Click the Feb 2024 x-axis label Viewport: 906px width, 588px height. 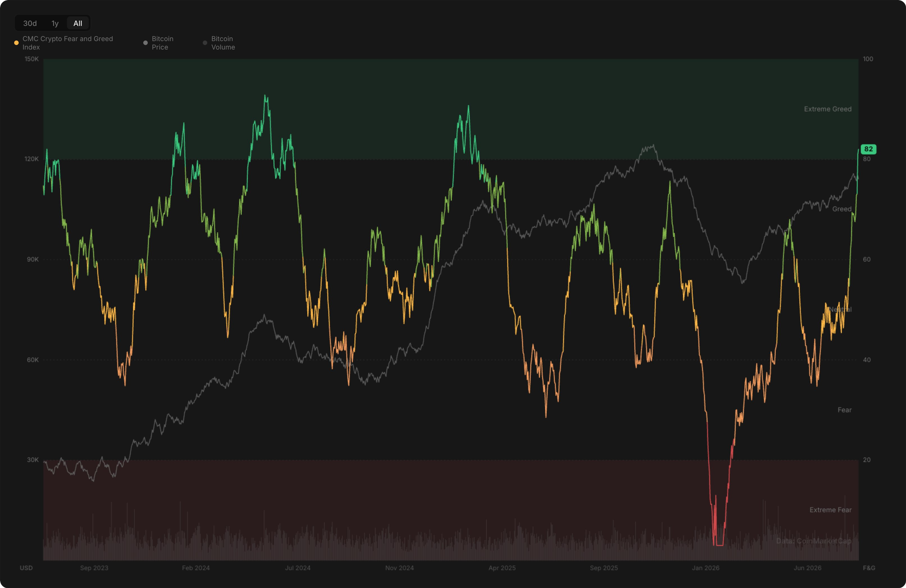(196, 568)
